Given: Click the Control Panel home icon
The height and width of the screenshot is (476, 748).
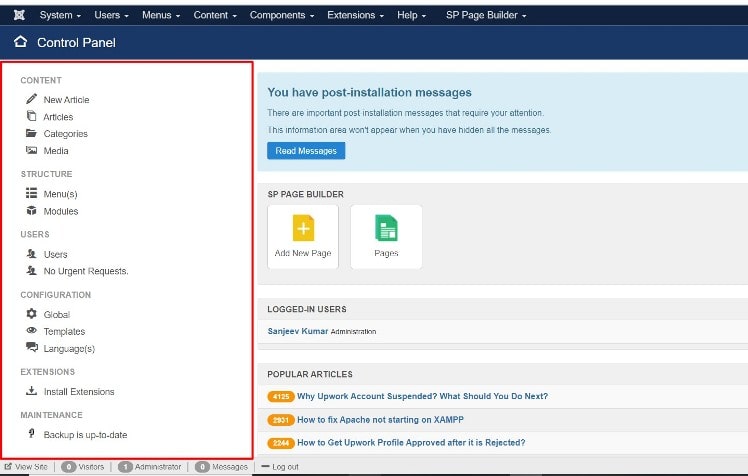Looking at the screenshot, I should 20,41.
